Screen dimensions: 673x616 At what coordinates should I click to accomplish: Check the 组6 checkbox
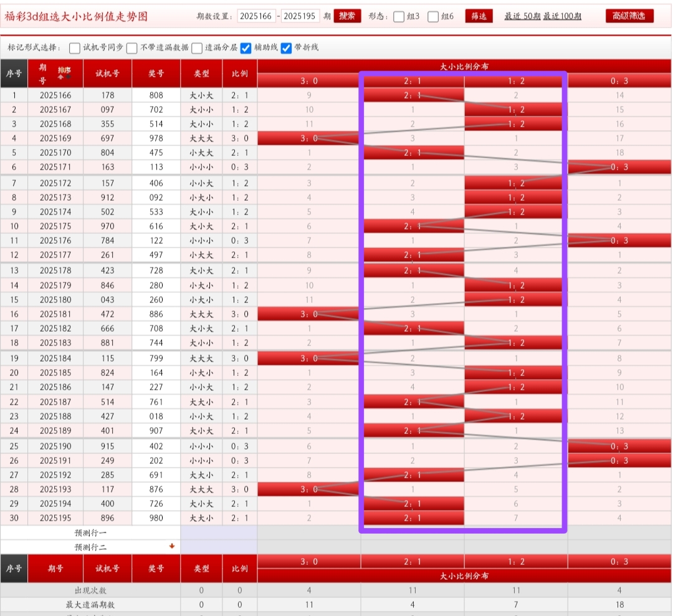pyautogui.click(x=434, y=17)
